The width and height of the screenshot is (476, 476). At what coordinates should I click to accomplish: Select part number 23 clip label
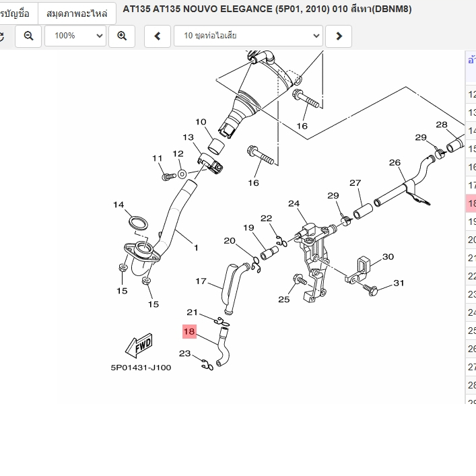pos(185,353)
